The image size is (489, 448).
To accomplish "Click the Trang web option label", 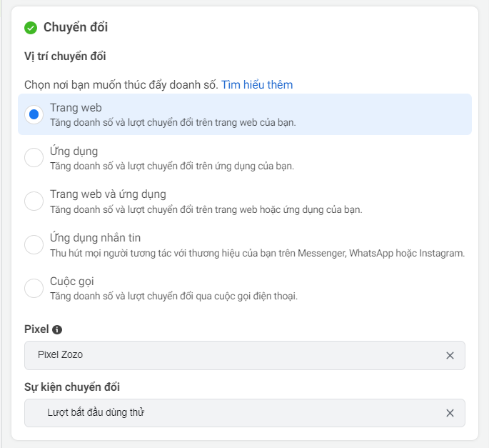I will click(x=76, y=108).
